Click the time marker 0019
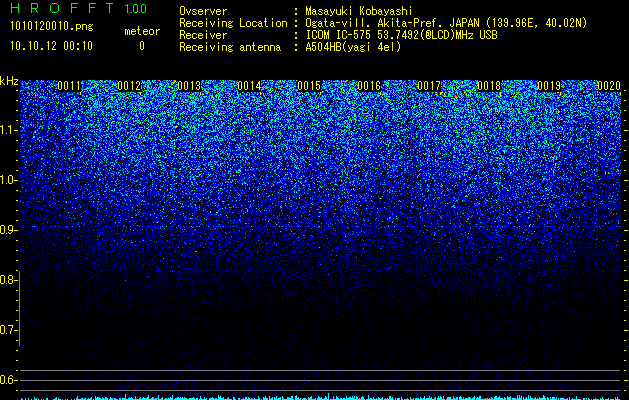 click(549, 86)
